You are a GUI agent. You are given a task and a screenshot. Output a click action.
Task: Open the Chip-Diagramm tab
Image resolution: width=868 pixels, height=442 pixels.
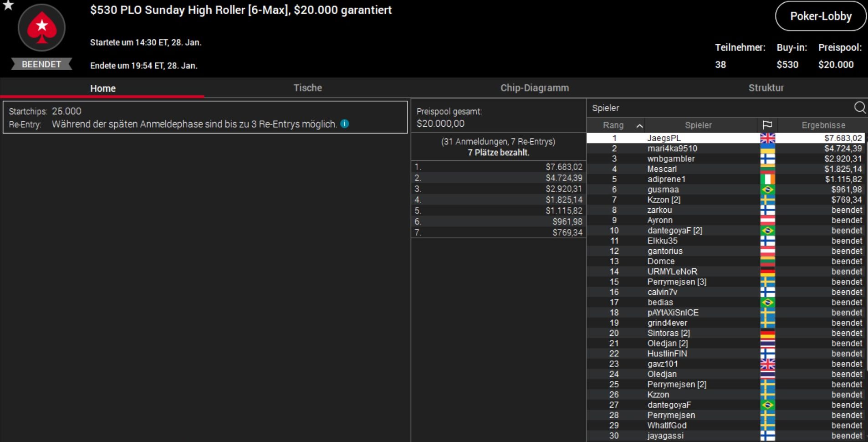534,88
